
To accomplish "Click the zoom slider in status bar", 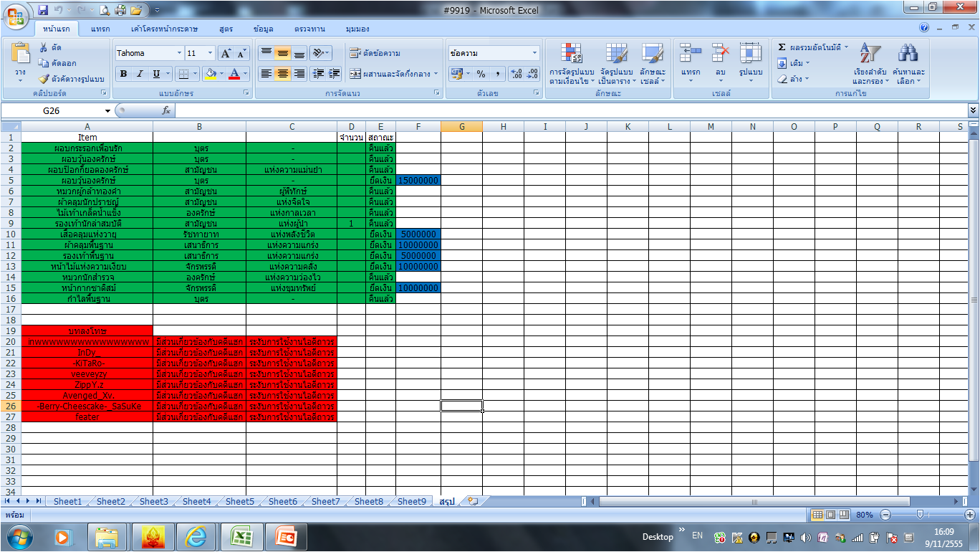I will point(919,515).
